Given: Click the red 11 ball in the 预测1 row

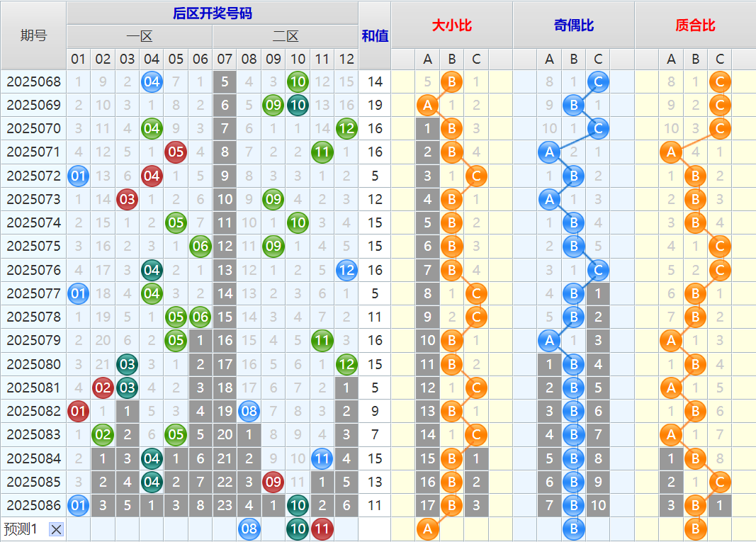Looking at the screenshot, I should pyautogui.click(x=322, y=529).
